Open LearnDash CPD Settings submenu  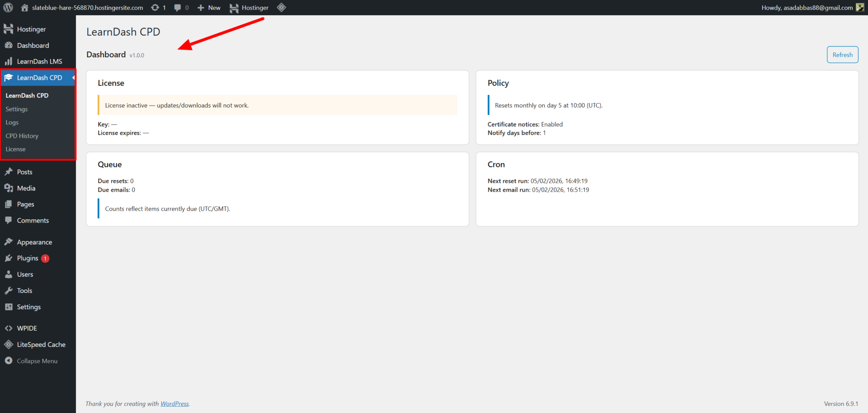pos(17,109)
